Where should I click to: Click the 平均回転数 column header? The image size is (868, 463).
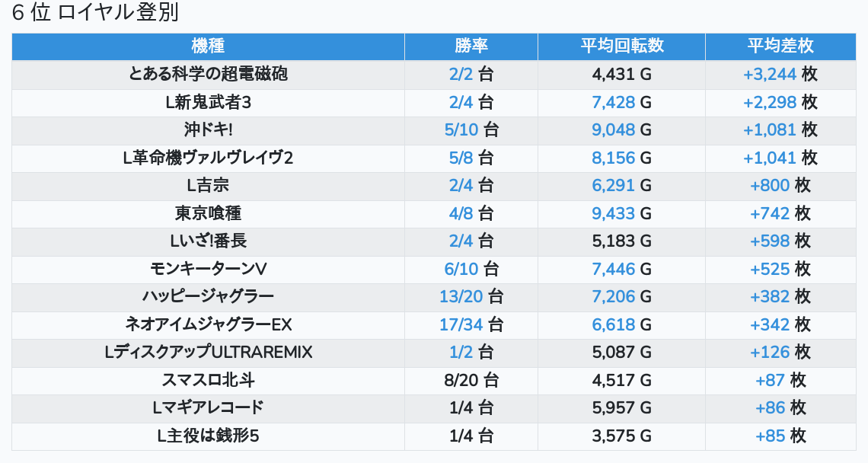pyautogui.click(x=621, y=46)
